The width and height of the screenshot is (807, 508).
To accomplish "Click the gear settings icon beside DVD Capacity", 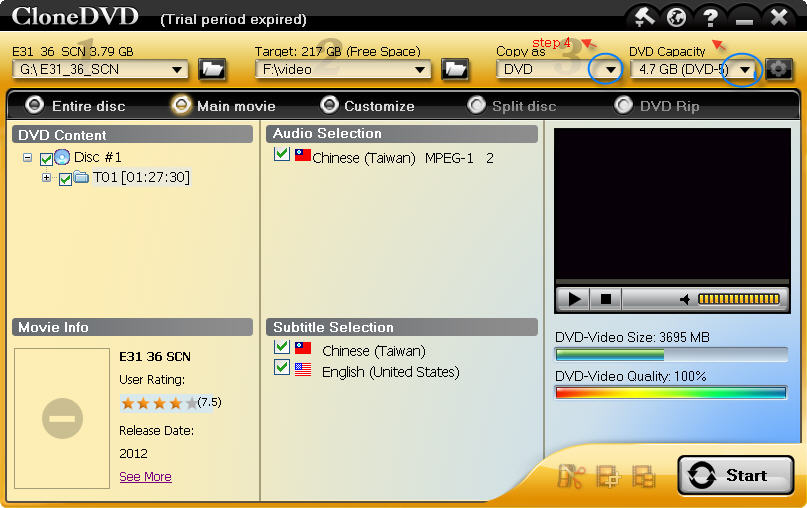I will pos(778,69).
